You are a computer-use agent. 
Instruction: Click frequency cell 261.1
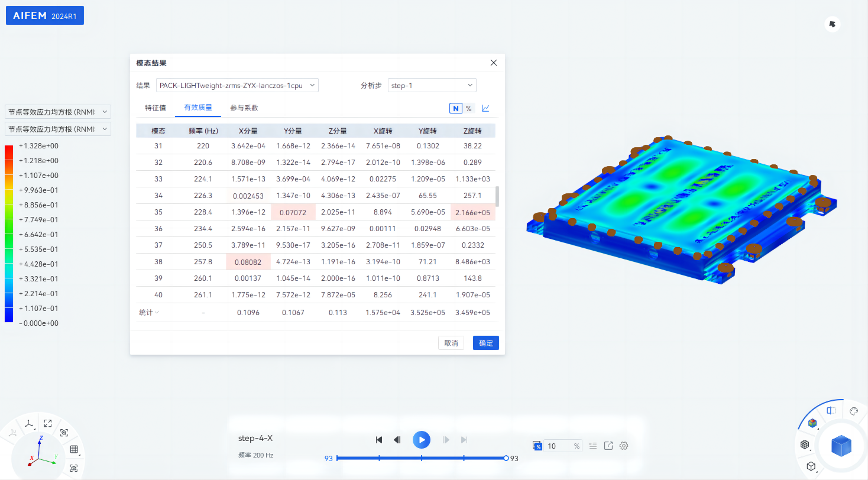[203, 295]
